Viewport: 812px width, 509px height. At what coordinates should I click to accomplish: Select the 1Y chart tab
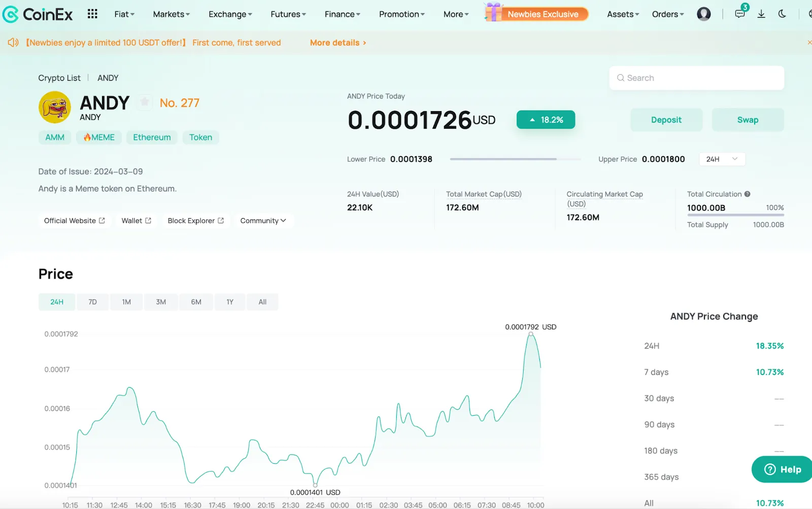(230, 301)
